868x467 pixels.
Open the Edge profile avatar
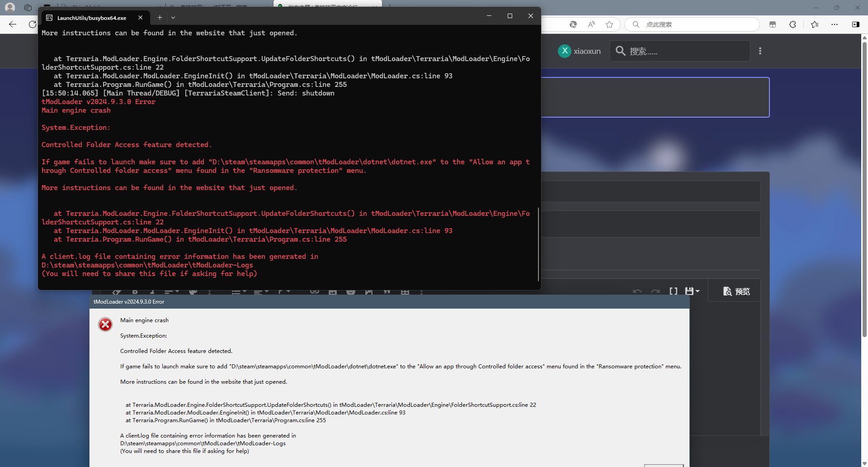tap(10, 8)
